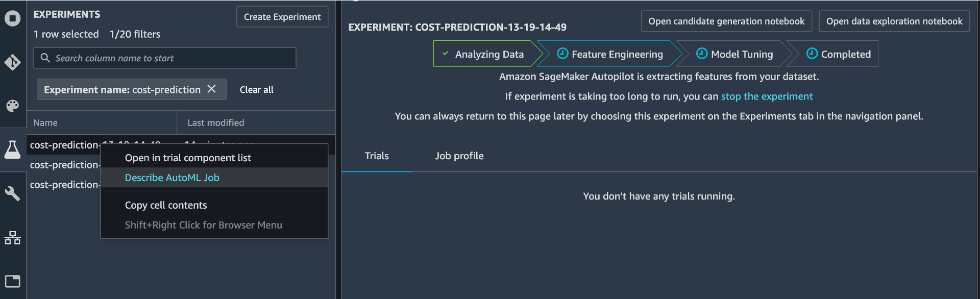Screen dimensions: 980x299
Task: Select the Experiments flask icon
Action: 12,149
